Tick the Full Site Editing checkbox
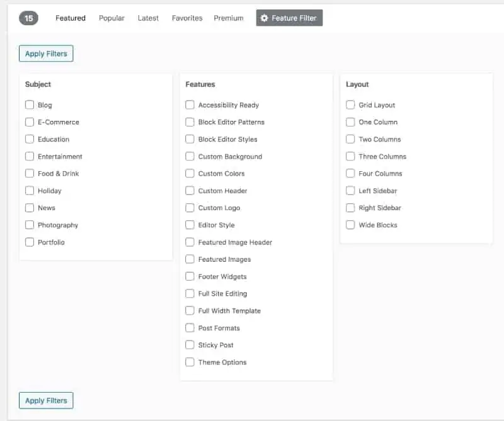This screenshot has width=504, height=421. point(190,293)
